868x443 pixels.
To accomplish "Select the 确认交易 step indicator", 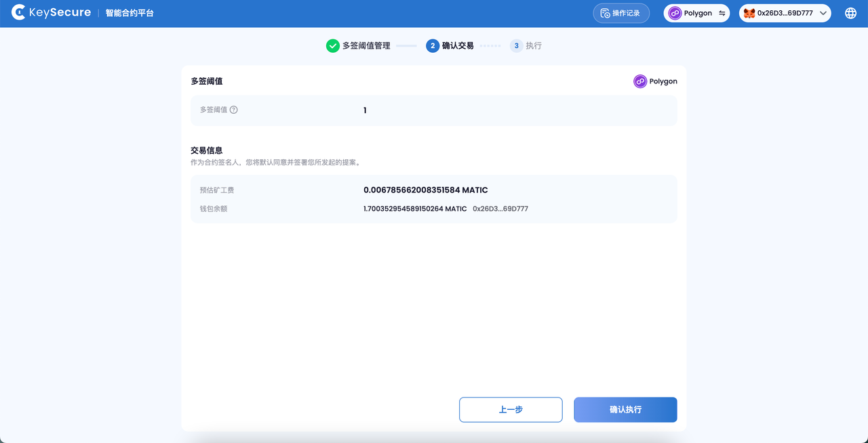I will (432, 45).
